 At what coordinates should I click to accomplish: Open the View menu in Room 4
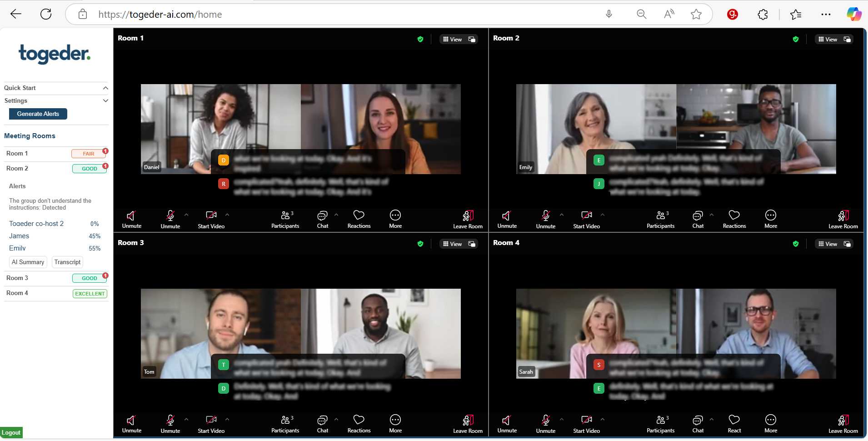tap(828, 244)
